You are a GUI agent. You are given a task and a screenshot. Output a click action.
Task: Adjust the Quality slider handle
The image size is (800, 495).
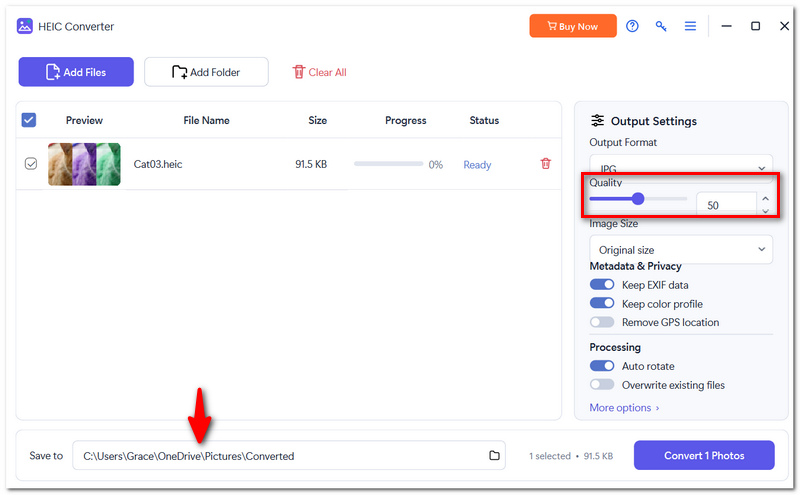point(638,199)
